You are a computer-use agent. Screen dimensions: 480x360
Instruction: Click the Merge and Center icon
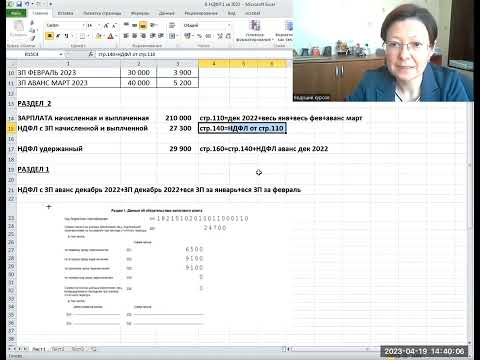(x=172, y=36)
